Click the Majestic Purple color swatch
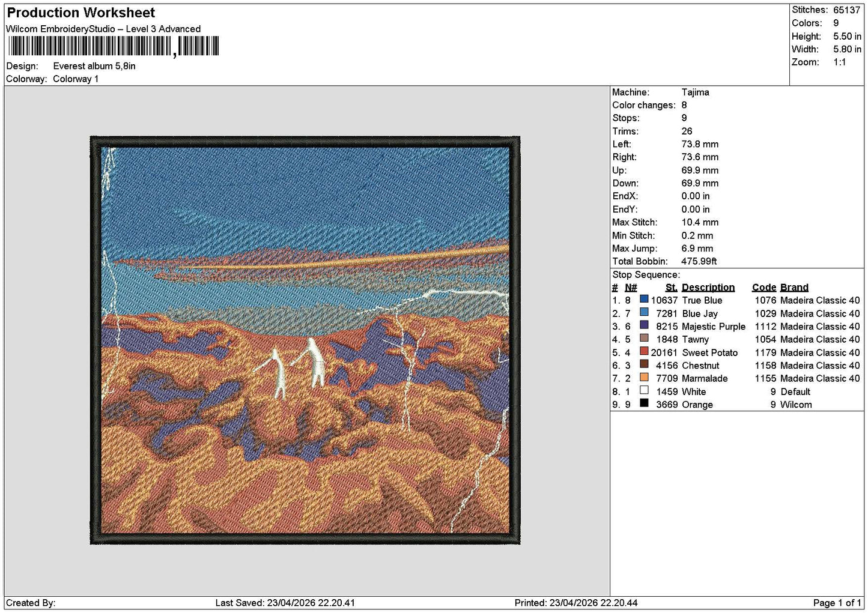The image size is (868, 613). (644, 325)
